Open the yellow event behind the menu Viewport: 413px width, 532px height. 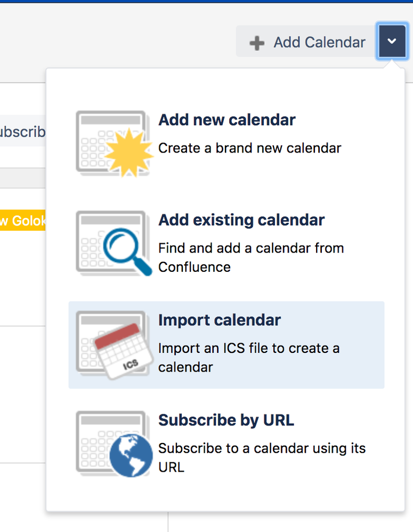(x=22, y=221)
